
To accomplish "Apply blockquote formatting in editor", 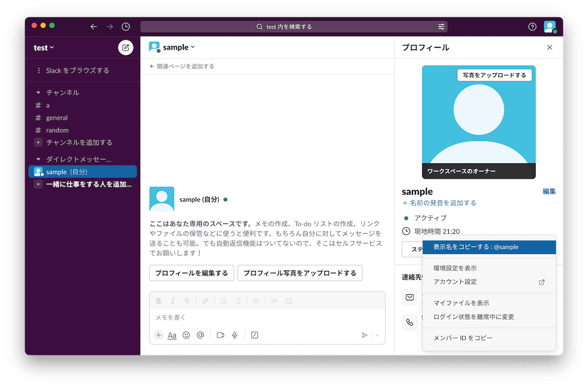I will coord(256,301).
